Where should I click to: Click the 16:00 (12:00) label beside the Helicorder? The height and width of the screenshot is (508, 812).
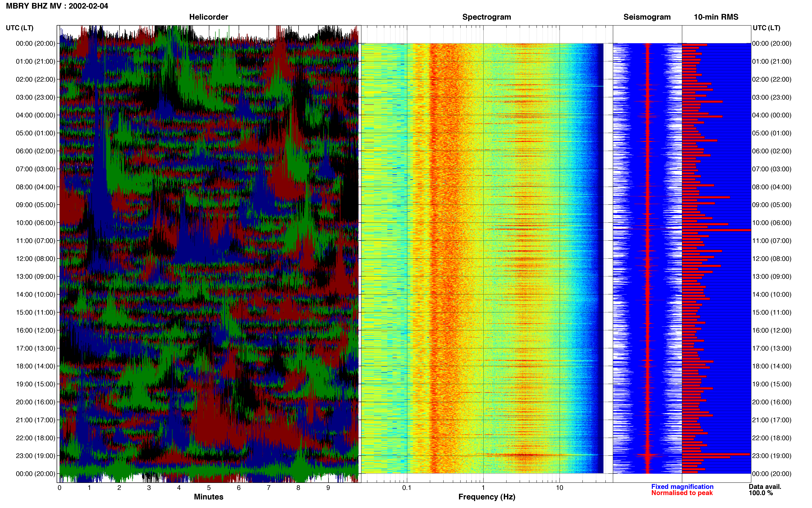point(36,330)
